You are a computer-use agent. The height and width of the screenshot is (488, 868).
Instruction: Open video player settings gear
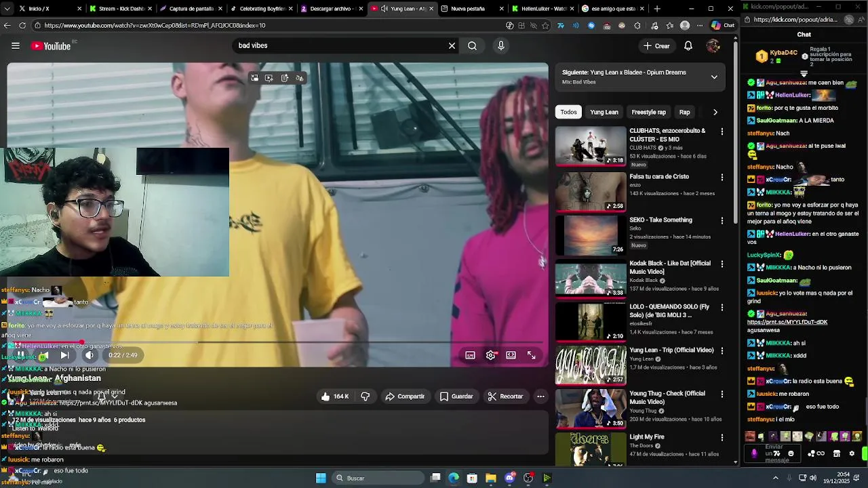pos(491,355)
